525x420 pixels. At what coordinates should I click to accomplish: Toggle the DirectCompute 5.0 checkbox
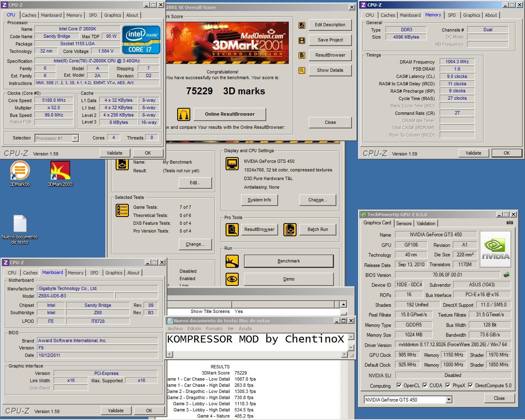click(470, 385)
